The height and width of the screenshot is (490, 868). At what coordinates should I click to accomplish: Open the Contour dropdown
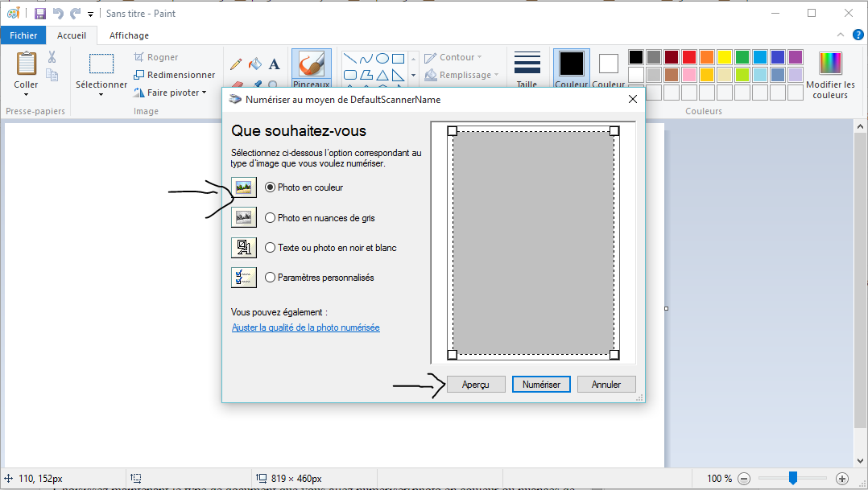point(453,57)
